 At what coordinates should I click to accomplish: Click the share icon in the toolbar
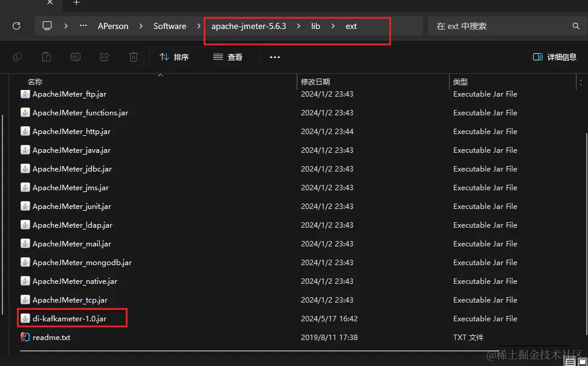(x=105, y=57)
